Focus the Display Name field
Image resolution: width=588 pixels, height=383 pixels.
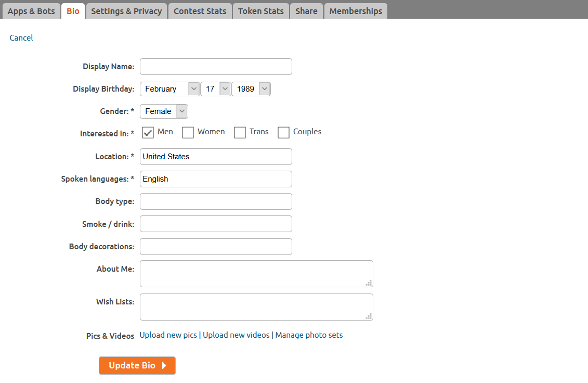216,67
